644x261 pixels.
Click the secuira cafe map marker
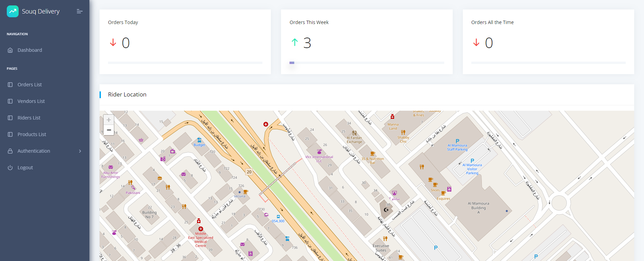[x=246, y=192]
